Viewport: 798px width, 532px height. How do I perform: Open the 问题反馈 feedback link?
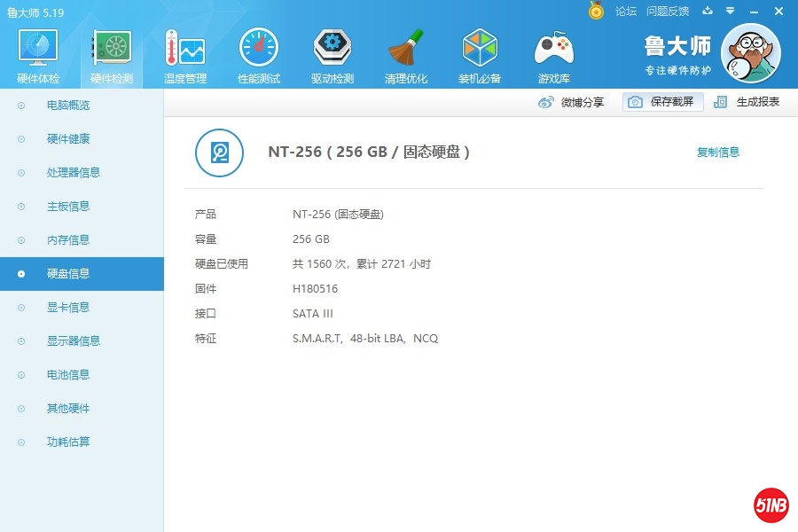pyautogui.click(x=668, y=12)
